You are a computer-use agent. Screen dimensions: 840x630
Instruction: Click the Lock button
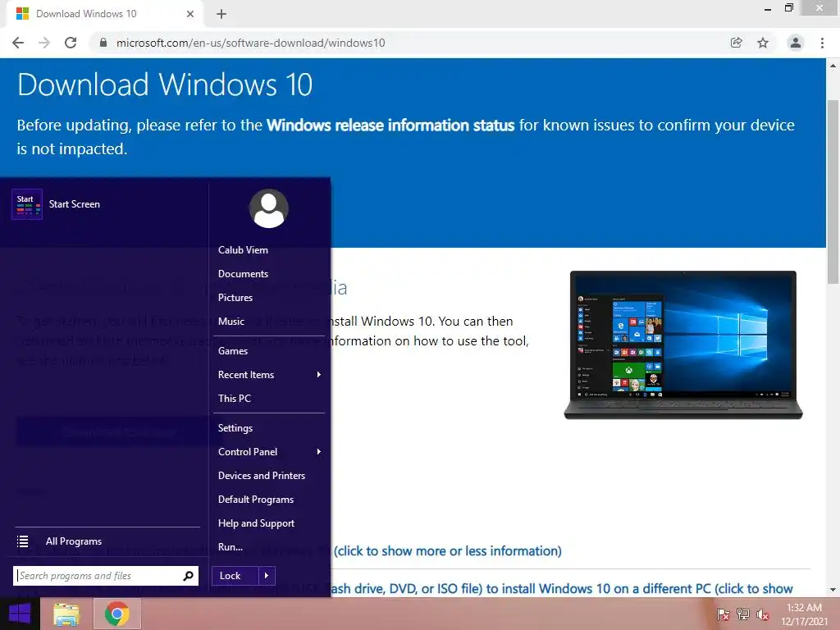[235, 576]
